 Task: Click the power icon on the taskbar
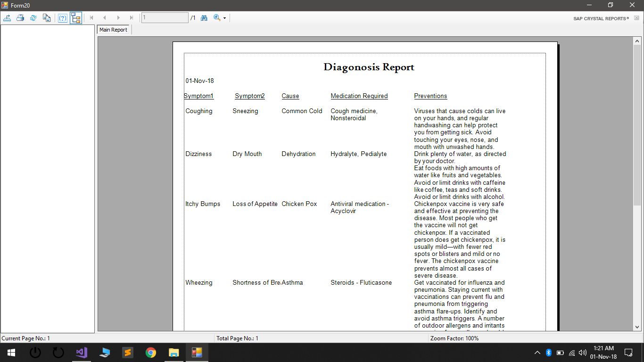click(35, 353)
